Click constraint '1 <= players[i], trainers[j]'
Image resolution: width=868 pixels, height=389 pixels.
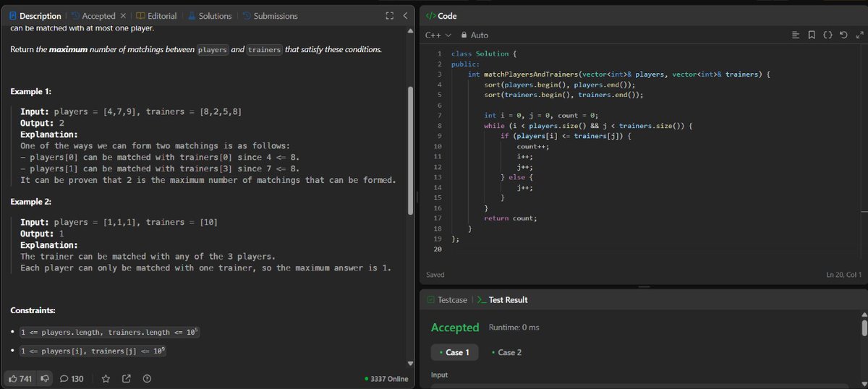[x=92, y=351]
